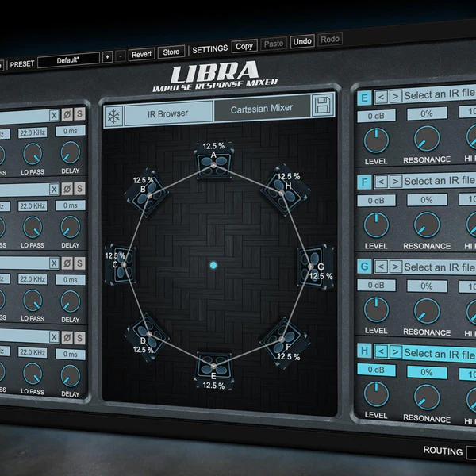Click the Redo button
The height and width of the screenshot is (476, 476).
click(x=330, y=39)
